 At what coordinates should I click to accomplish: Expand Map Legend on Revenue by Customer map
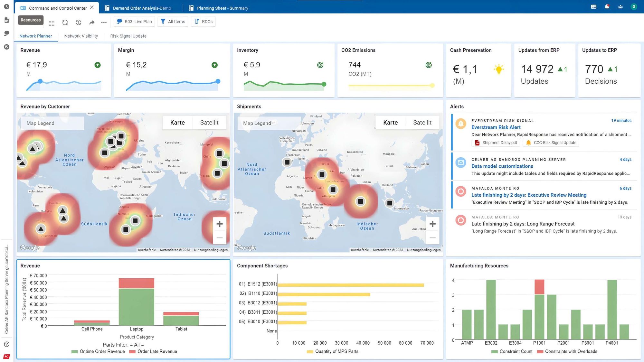point(52,123)
